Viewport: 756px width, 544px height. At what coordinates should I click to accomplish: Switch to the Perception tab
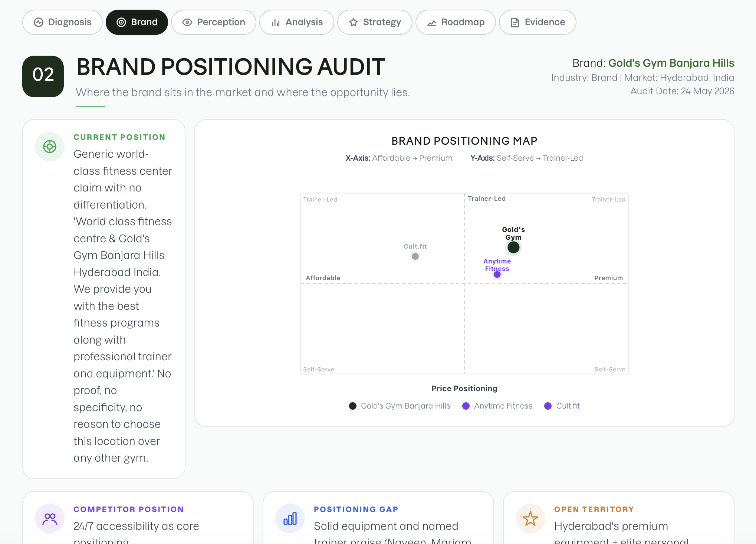214,22
